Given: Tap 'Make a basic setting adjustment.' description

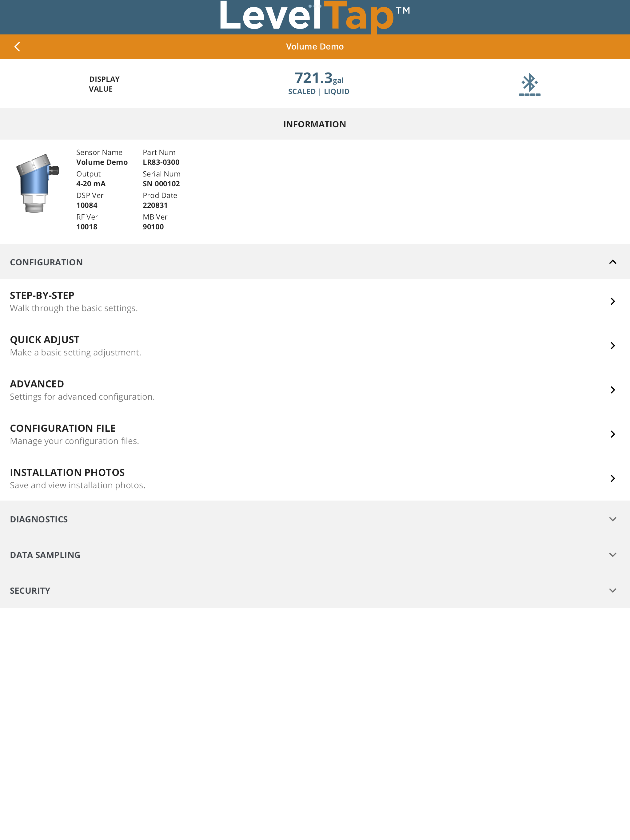Looking at the screenshot, I should pos(75,352).
